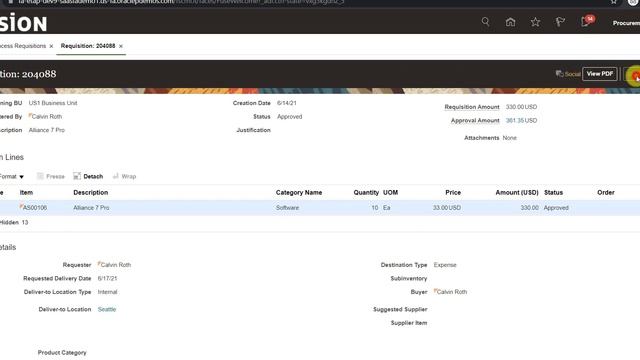
Task: Click the 330.00 amount cell
Action: click(x=529, y=208)
